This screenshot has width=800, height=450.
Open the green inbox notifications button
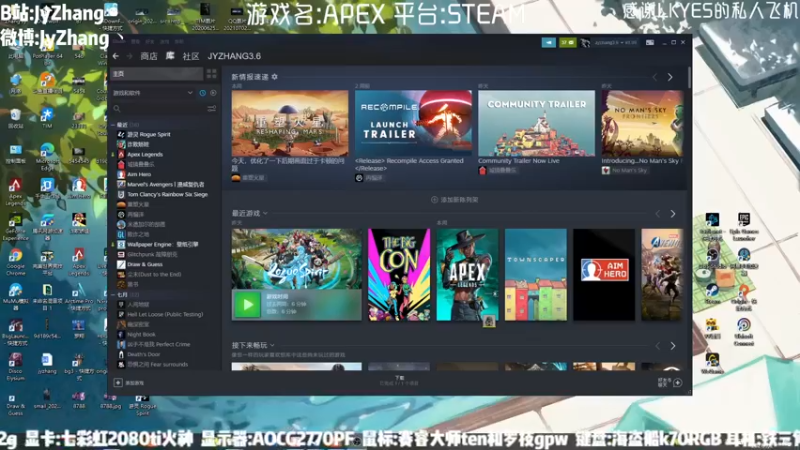point(567,43)
